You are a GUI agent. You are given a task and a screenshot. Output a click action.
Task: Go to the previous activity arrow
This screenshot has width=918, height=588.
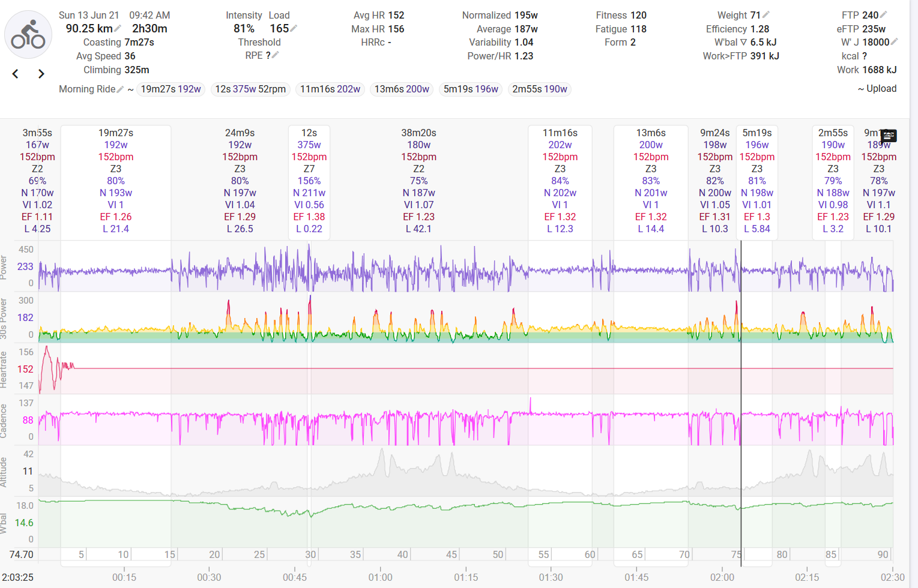16,74
